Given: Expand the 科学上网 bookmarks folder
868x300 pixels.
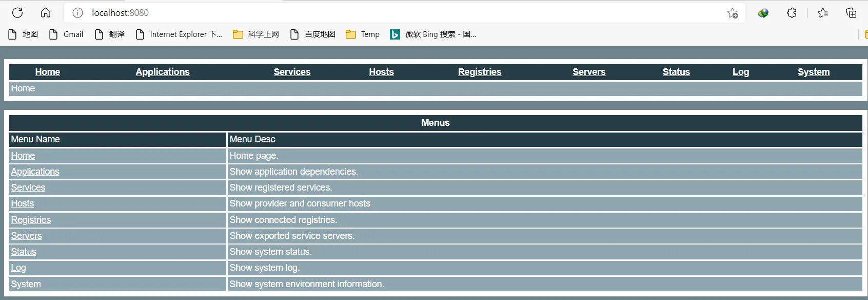Looking at the screenshot, I should click(256, 34).
